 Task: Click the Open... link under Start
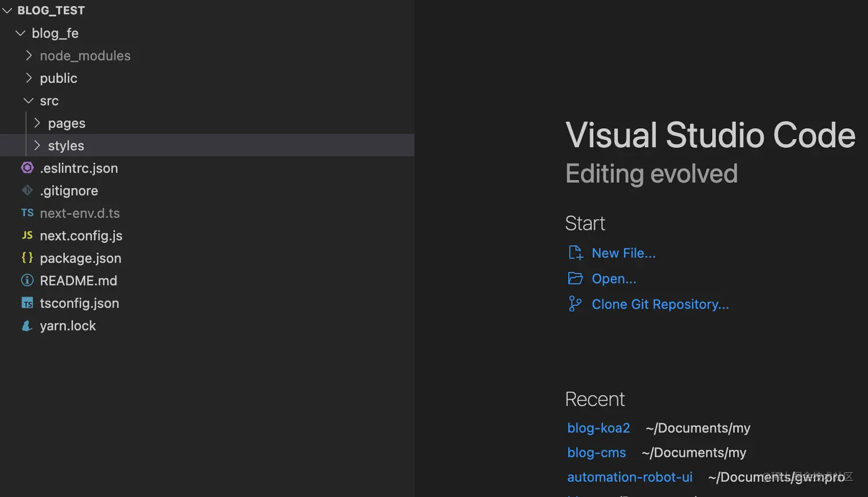point(614,279)
